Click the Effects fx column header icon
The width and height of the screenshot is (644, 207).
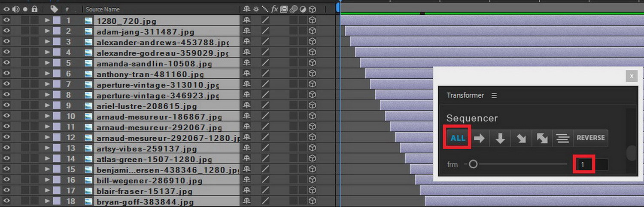point(275,9)
